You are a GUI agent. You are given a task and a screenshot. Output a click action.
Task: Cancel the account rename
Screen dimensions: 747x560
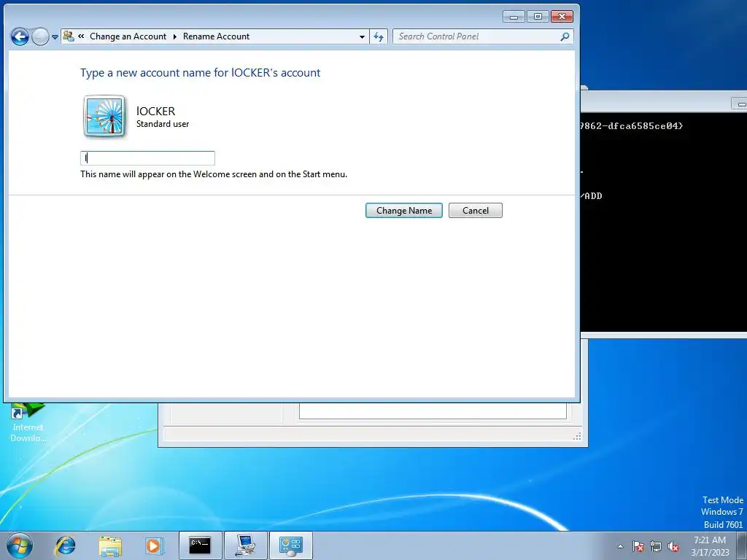pos(476,211)
